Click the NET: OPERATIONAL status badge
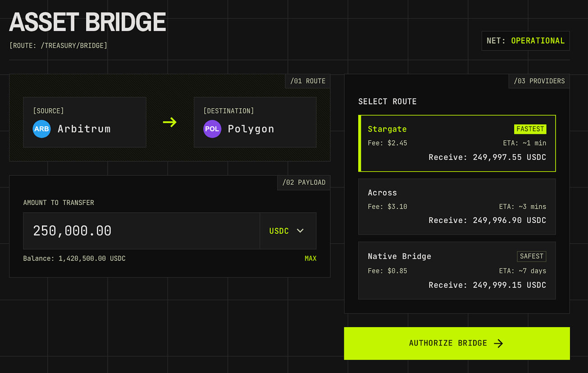Screen dimensions: 588x373 (525, 41)
